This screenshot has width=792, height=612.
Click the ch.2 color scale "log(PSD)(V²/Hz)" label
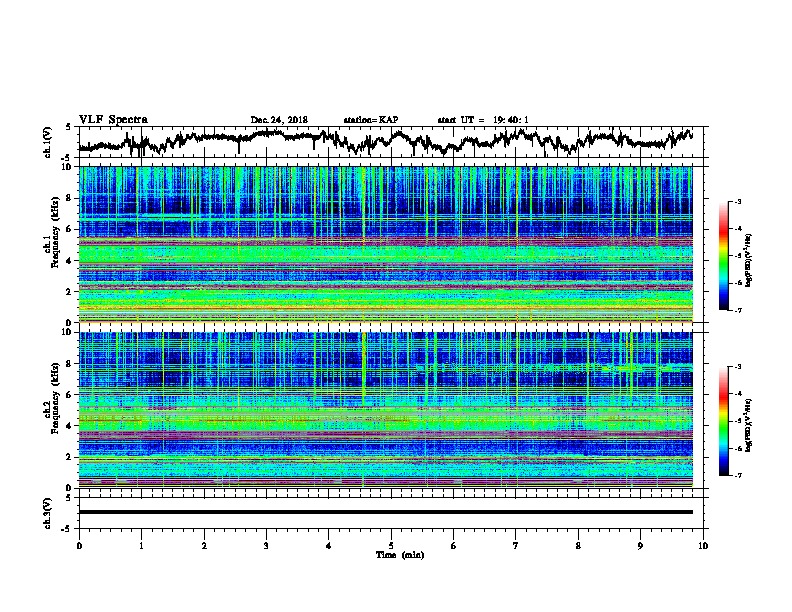coord(749,425)
